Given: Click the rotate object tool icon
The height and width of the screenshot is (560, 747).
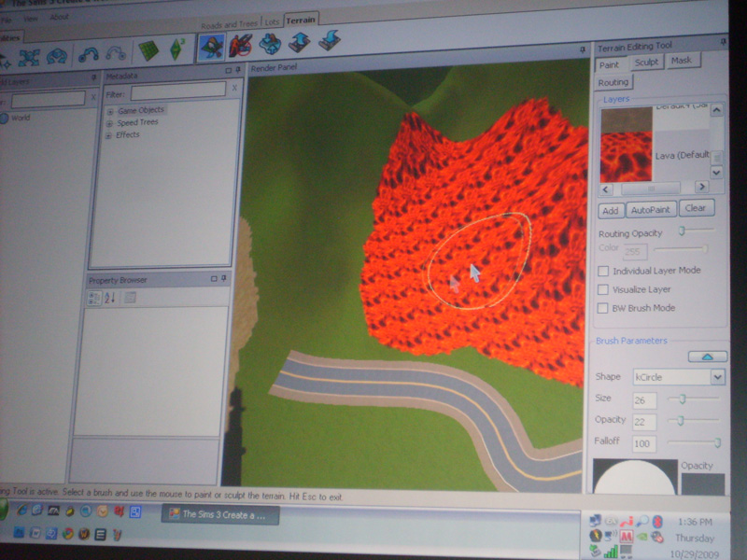Looking at the screenshot, I should tap(57, 57).
